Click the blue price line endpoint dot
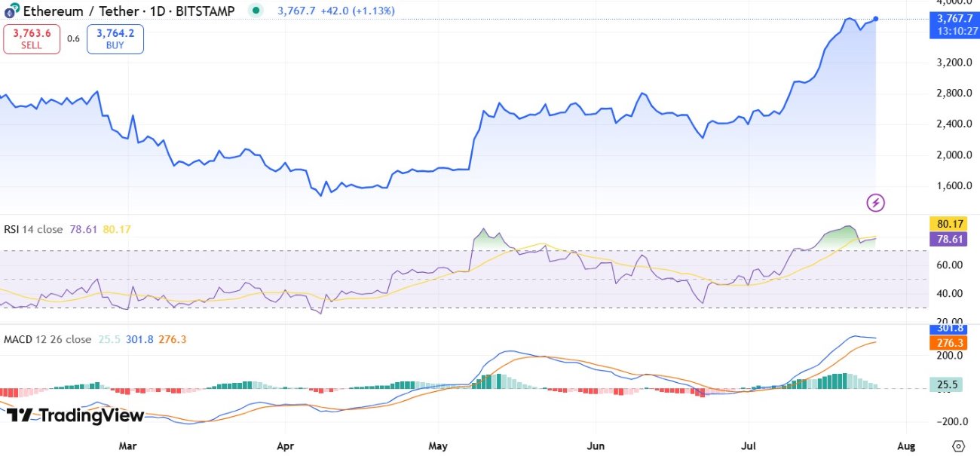 point(876,18)
